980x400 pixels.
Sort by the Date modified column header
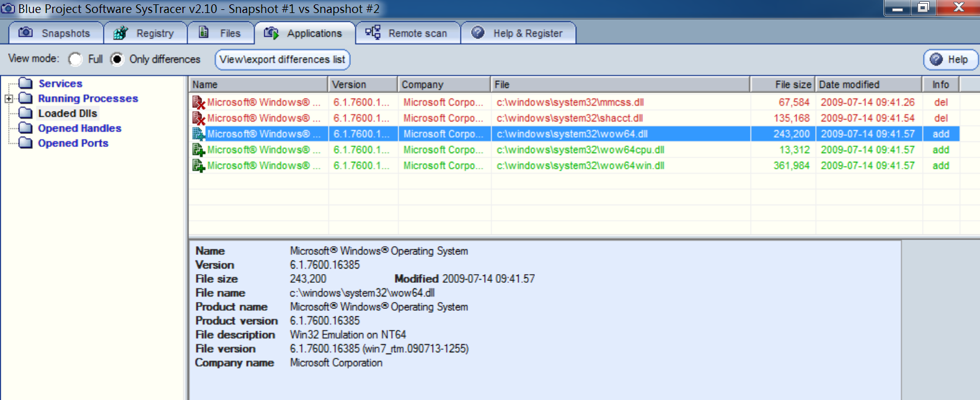point(868,84)
